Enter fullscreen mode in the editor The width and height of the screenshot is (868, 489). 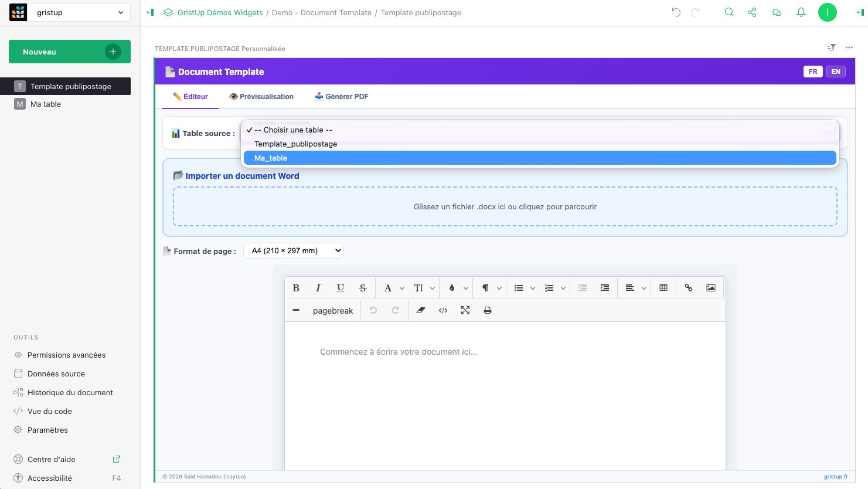pyautogui.click(x=465, y=311)
